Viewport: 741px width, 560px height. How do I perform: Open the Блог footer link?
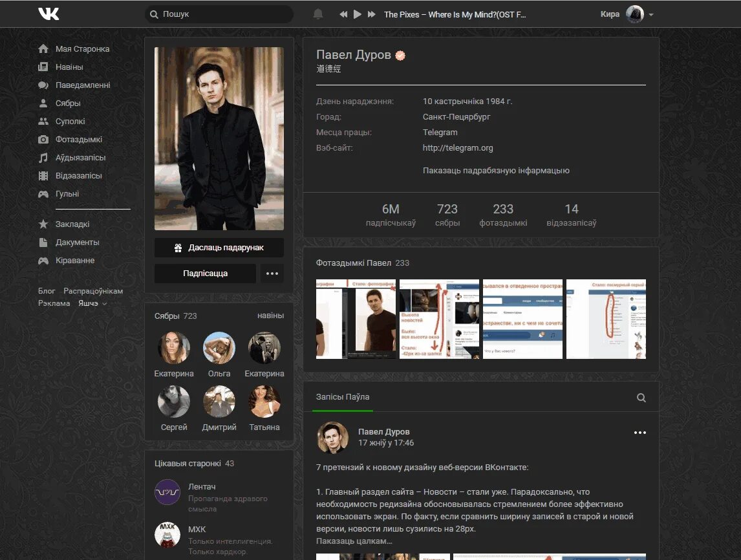tap(47, 291)
